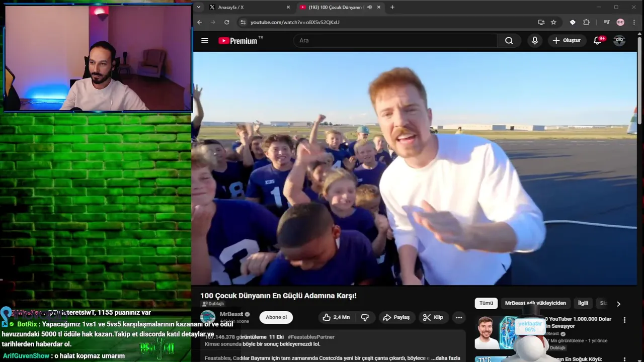
Task: Reload the YouTube page
Action: tap(227, 22)
